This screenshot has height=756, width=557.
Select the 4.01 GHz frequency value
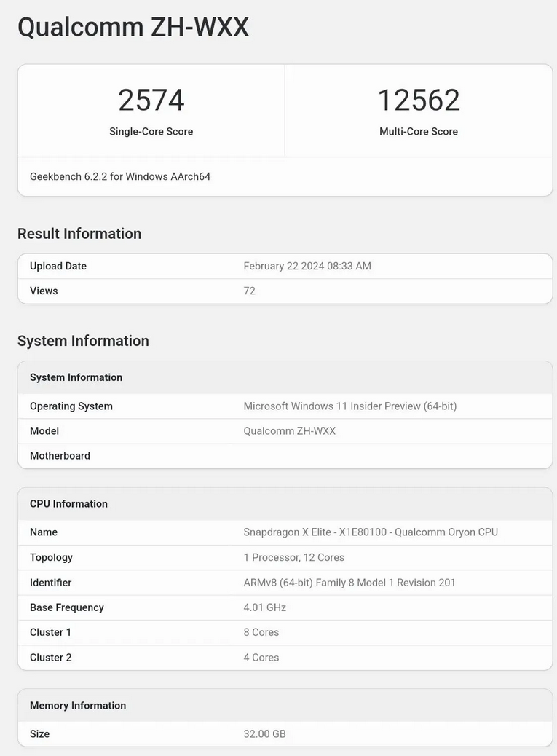(x=265, y=607)
